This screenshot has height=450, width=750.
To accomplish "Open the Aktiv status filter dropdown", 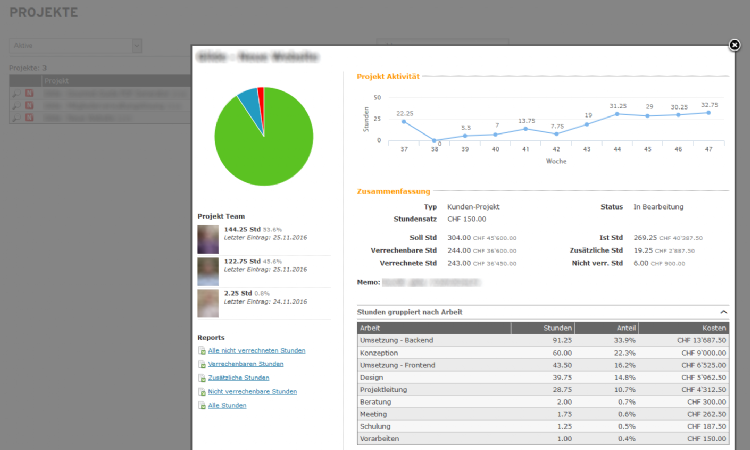I will point(75,45).
